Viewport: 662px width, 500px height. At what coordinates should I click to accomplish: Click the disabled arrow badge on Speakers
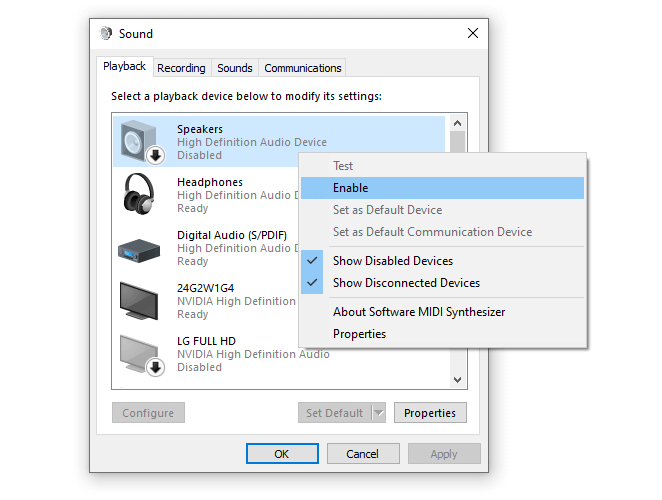click(x=155, y=155)
